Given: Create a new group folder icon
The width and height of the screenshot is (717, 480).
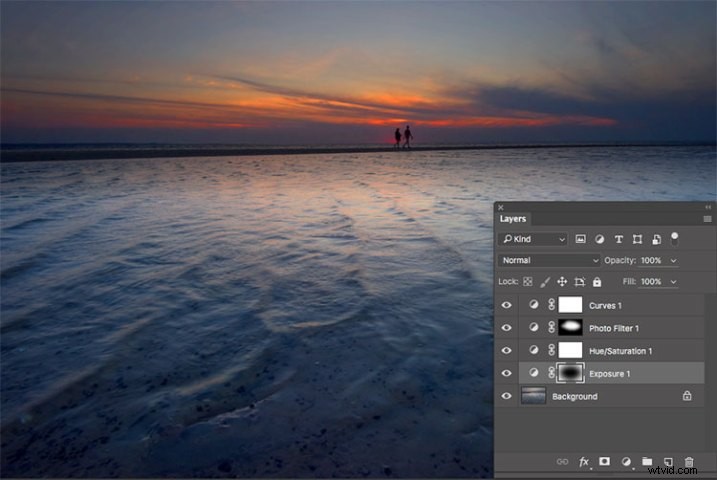Looking at the screenshot, I should coord(647,461).
